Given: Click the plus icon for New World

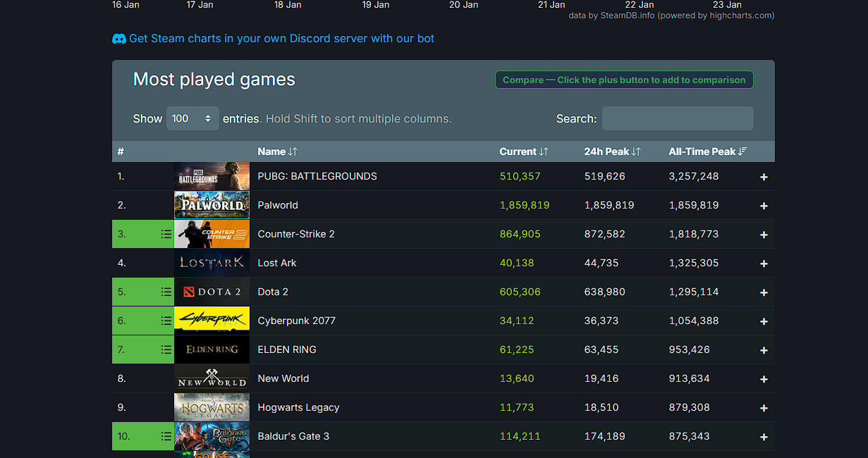Looking at the screenshot, I should click(x=764, y=378).
